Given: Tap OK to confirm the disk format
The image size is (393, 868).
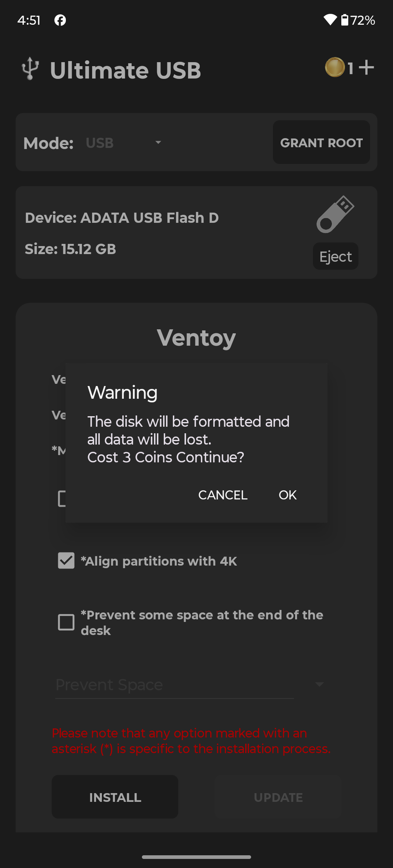Looking at the screenshot, I should click(x=287, y=495).
